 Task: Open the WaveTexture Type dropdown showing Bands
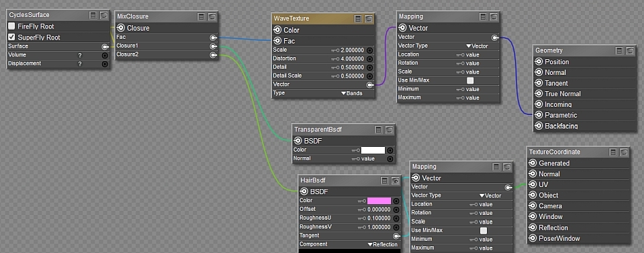(352, 93)
